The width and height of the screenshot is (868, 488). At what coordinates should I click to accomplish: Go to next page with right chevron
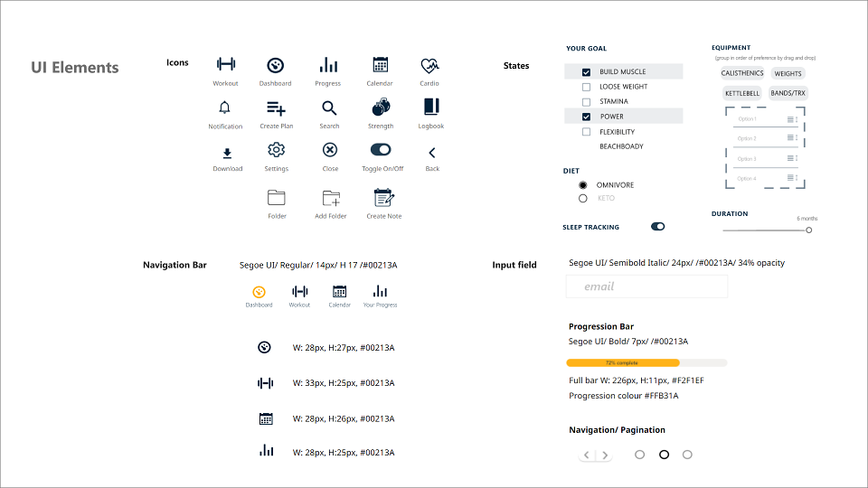[x=605, y=455]
